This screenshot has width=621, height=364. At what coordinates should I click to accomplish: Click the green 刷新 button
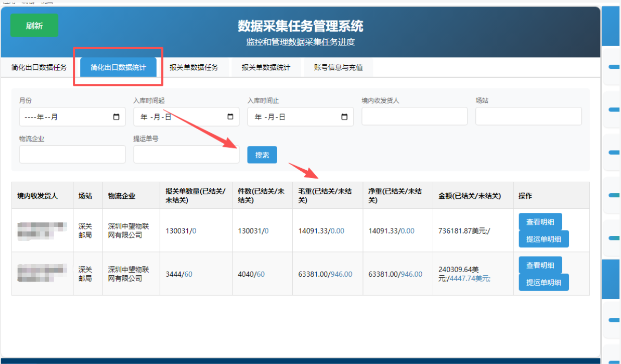pos(34,26)
